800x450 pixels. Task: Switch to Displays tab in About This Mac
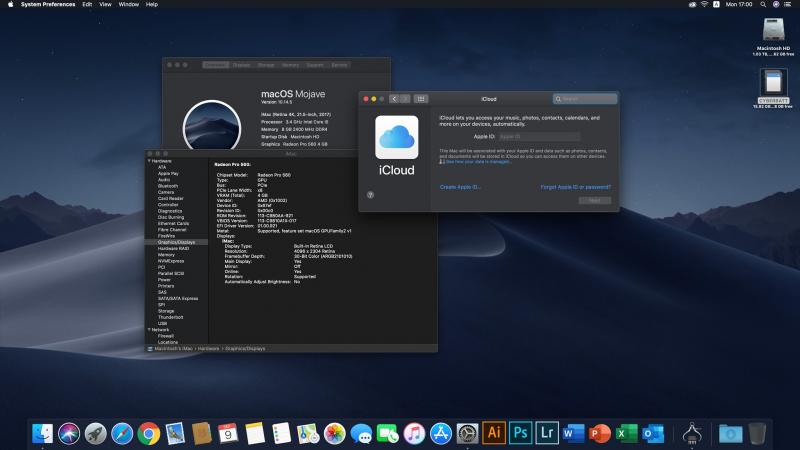tap(241, 65)
